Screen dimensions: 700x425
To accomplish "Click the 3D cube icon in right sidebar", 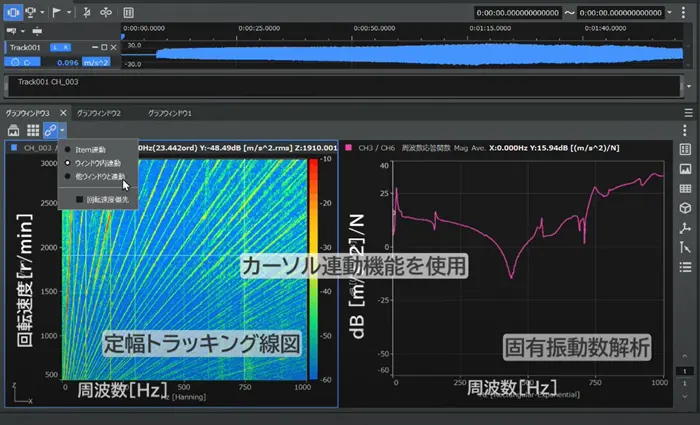I will pyautogui.click(x=685, y=207).
